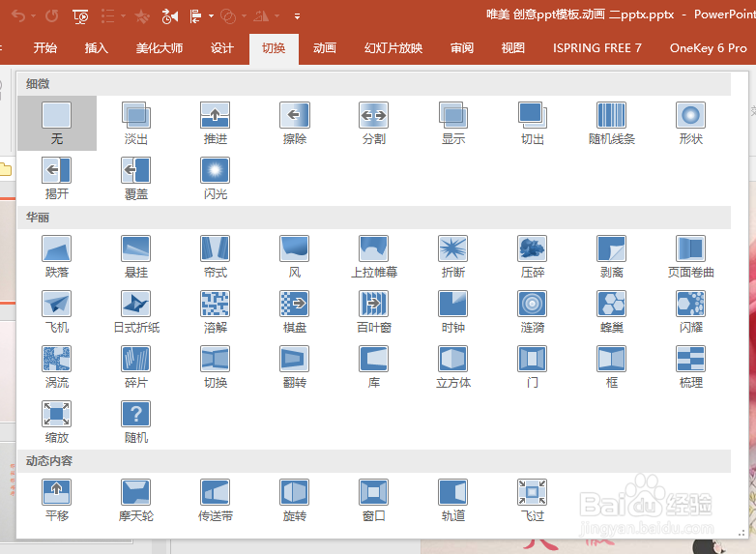Select the 门 doors transition
This screenshot has width=756, height=554.
point(533,367)
